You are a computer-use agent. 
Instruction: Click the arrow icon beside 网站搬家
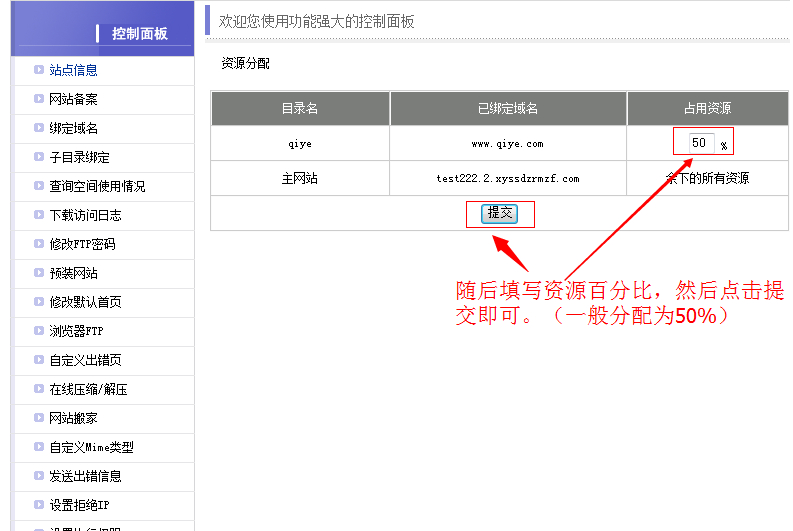(39, 417)
